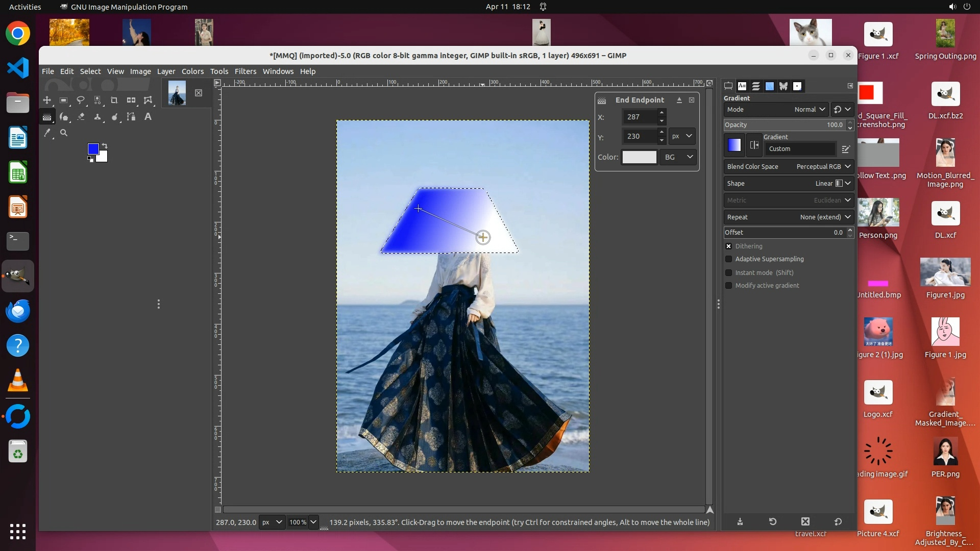The width and height of the screenshot is (980, 551).
Task: Activate the Eraser tool
Action: (x=81, y=117)
